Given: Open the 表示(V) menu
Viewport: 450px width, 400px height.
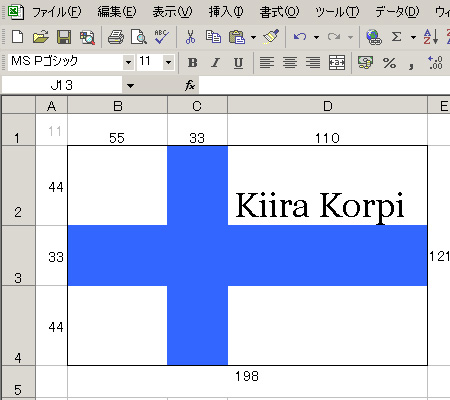Looking at the screenshot, I should point(172,12).
